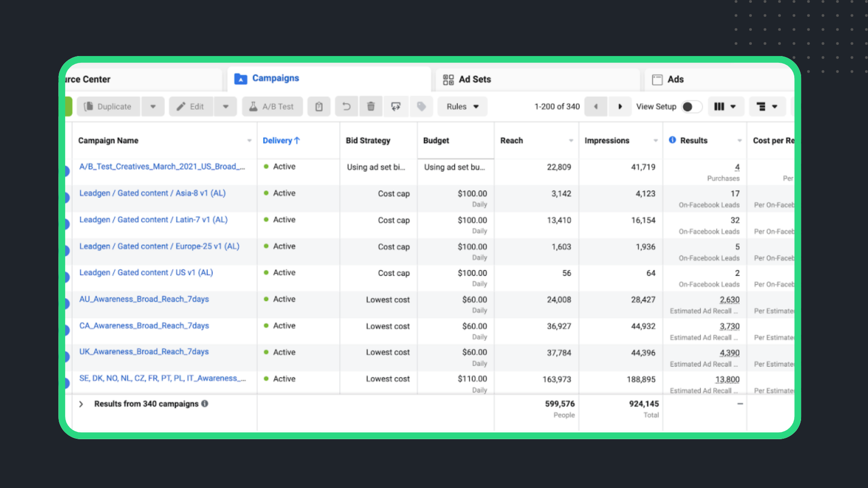Click the clipboard paste icon in toolbar
The width and height of the screenshot is (868, 488).
(x=319, y=107)
